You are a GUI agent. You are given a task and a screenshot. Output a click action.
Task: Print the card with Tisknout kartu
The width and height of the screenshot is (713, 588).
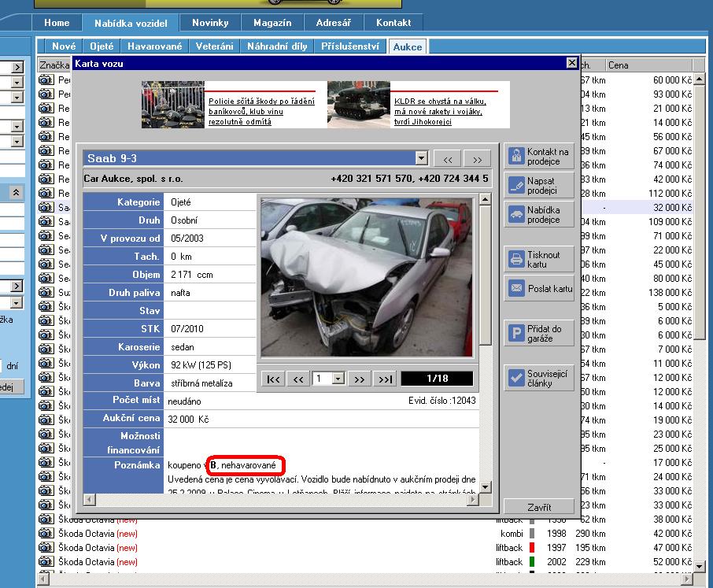tap(539, 259)
